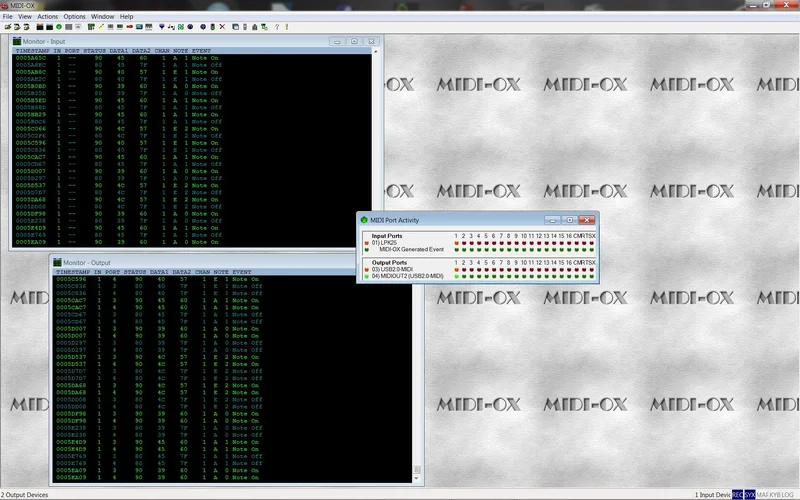Click the gray square toolbar icon
The width and height of the screenshot is (800, 500).
(68, 27)
